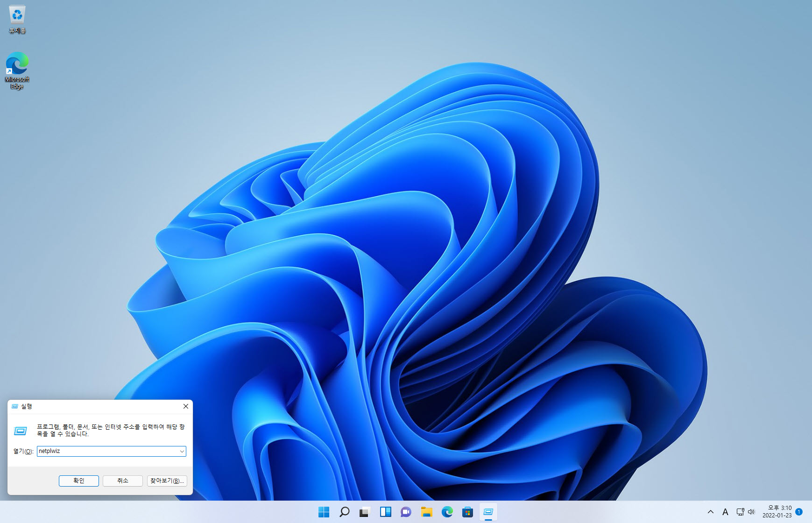Click the 취소 button in Run dialog
The image size is (812, 523).
coord(123,481)
